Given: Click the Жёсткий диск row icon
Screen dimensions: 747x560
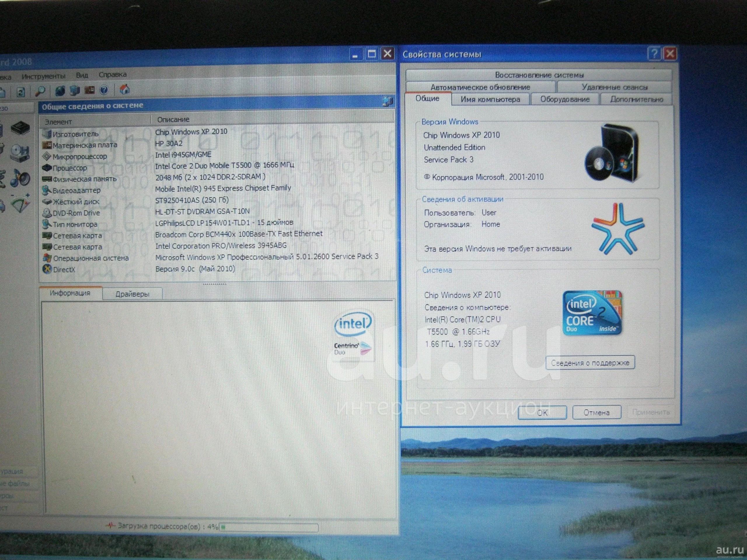Looking at the screenshot, I should [x=47, y=202].
